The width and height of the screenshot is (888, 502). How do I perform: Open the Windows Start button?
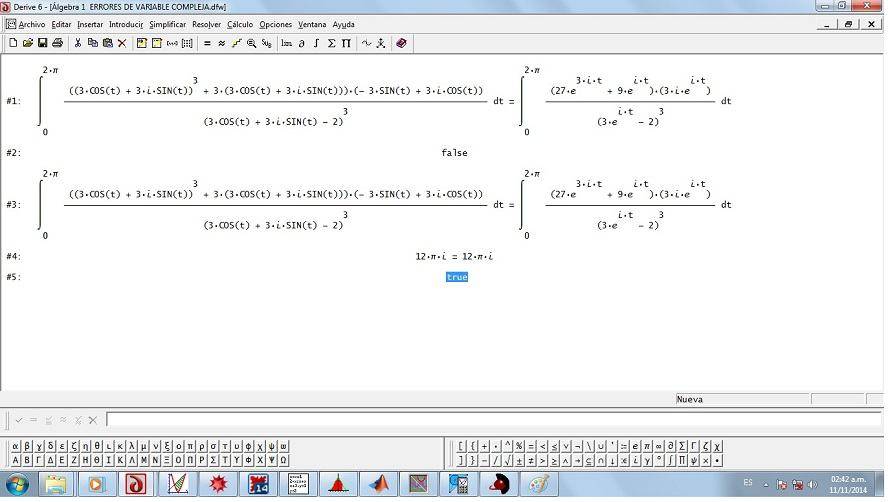18,485
